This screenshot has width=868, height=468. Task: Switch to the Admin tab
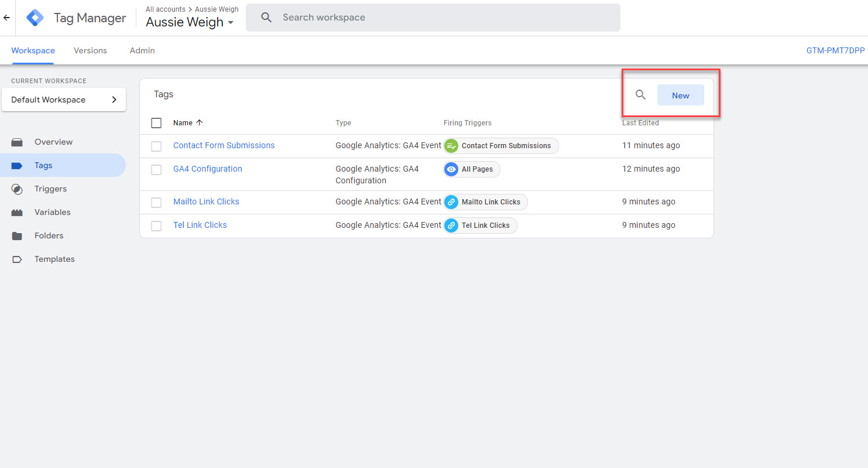(142, 50)
